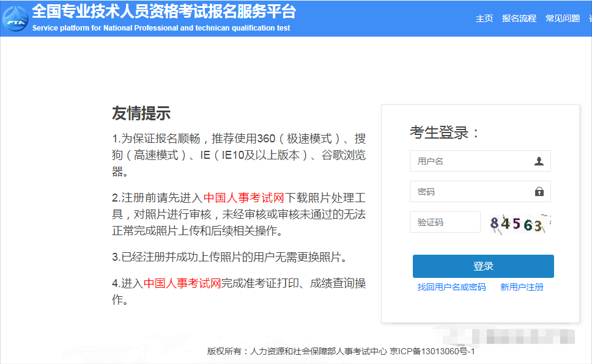592x364 pixels.
Task: Click the site title 全国专业技术人员资格考试报名服务平台
Action: [164, 12]
